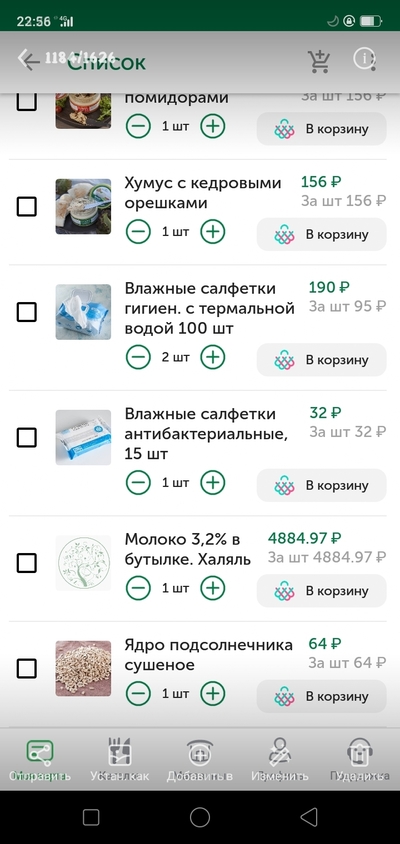Select the Изменить option in bottom bar

pyautogui.click(x=280, y=759)
